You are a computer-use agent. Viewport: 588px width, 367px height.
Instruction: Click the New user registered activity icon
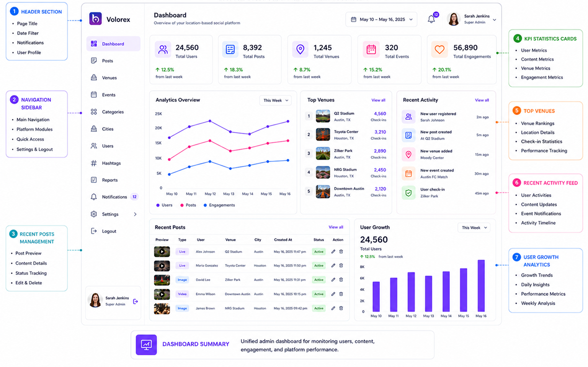pos(408,117)
